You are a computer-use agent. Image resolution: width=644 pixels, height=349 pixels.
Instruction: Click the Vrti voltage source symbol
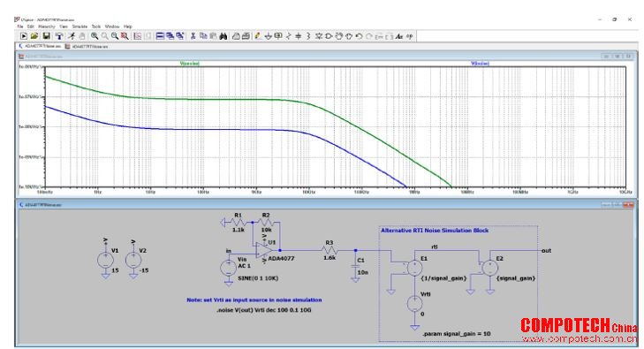click(x=414, y=304)
